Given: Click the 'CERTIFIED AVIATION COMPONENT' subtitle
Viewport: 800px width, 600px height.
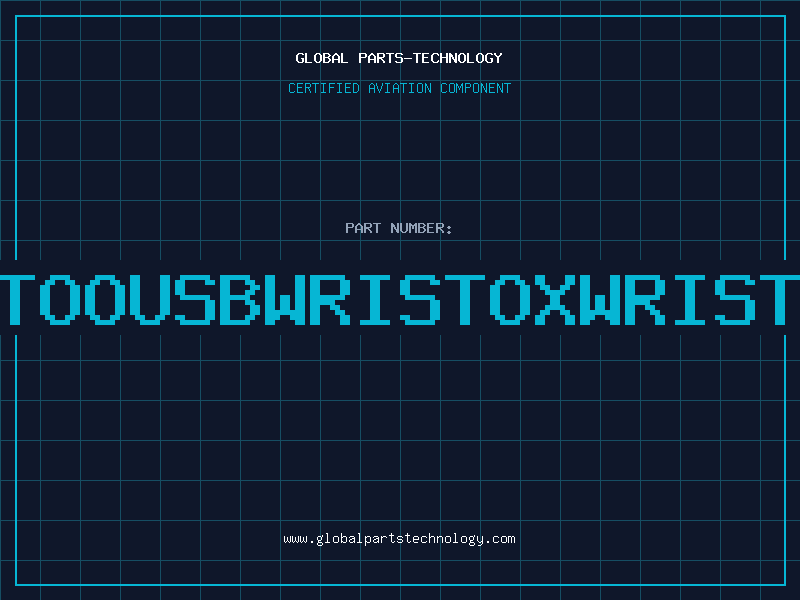Looking at the screenshot, I should (x=399, y=88).
